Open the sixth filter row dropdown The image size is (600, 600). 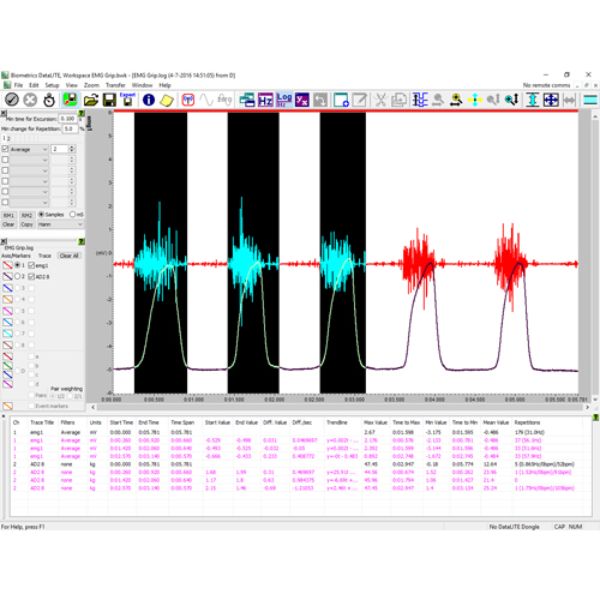(29, 202)
